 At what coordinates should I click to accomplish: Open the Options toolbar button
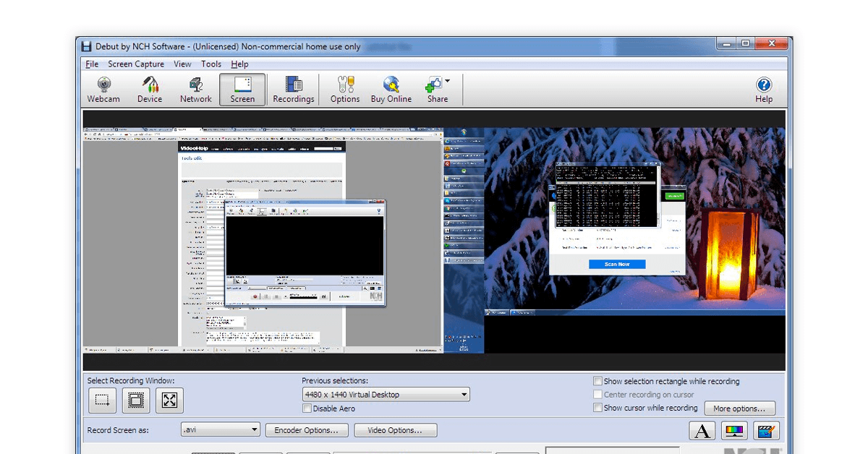tap(345, 90)
